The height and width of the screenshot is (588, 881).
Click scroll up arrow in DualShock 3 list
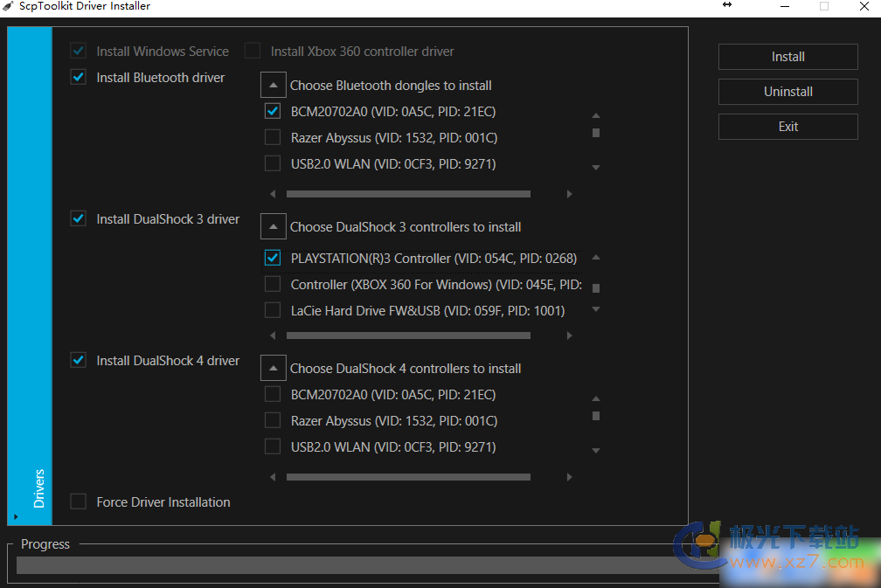tap(596, 257)
